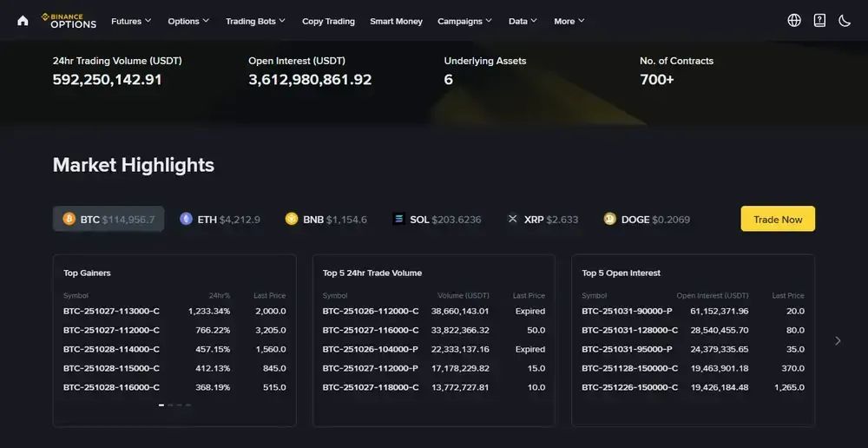Viewport: 868px width, 448px height.
Task: Select the DOGE coin icon tab
Action: pos(610,220)
